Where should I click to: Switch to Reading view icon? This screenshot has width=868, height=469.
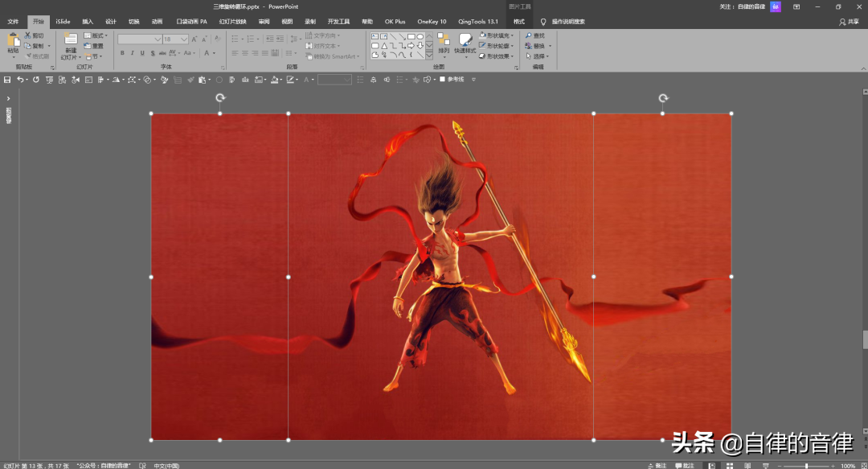coord(747,466)
